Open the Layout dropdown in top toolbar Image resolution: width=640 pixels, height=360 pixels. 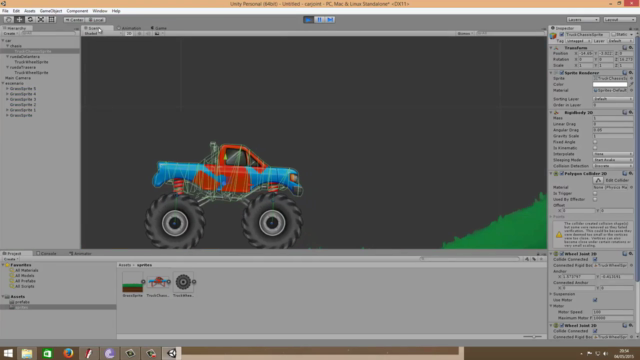tap(619, 20)
